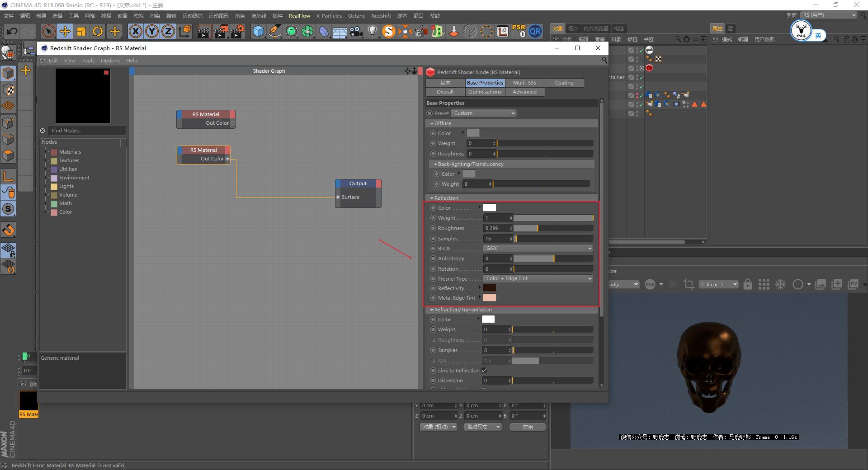Click the Find Nodes search field
This screenshot has width=868, height=470.
86,130
